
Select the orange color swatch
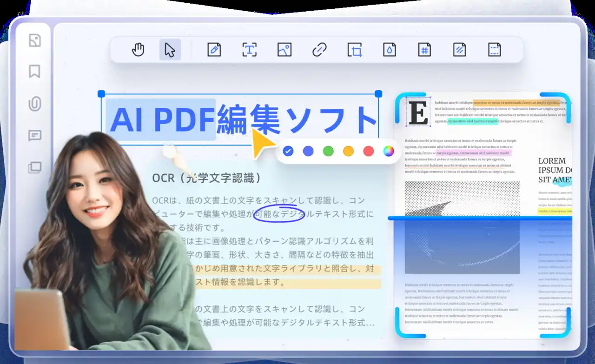pos(348,151)
